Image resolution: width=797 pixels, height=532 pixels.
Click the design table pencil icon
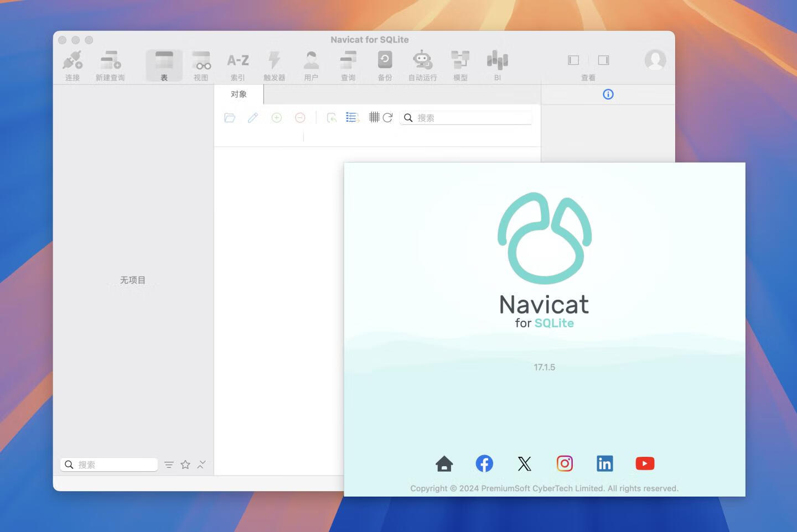click(x=253, y=117)
